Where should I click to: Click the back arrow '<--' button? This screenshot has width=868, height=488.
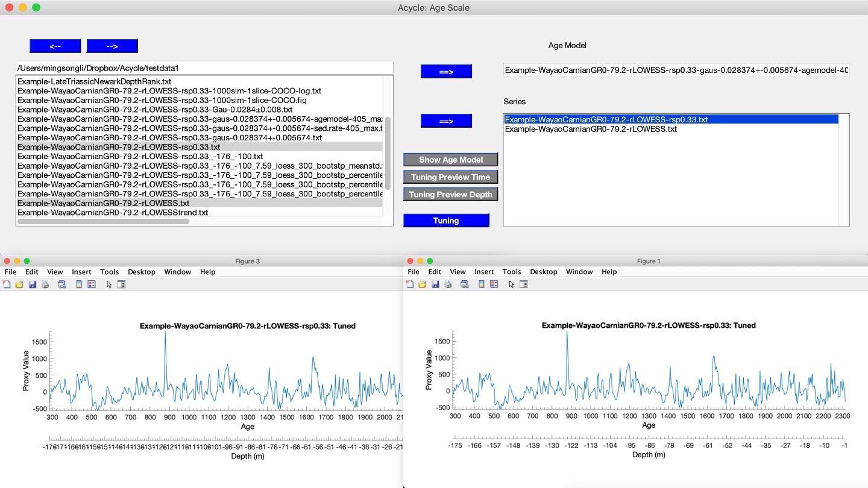pos(55,46)
